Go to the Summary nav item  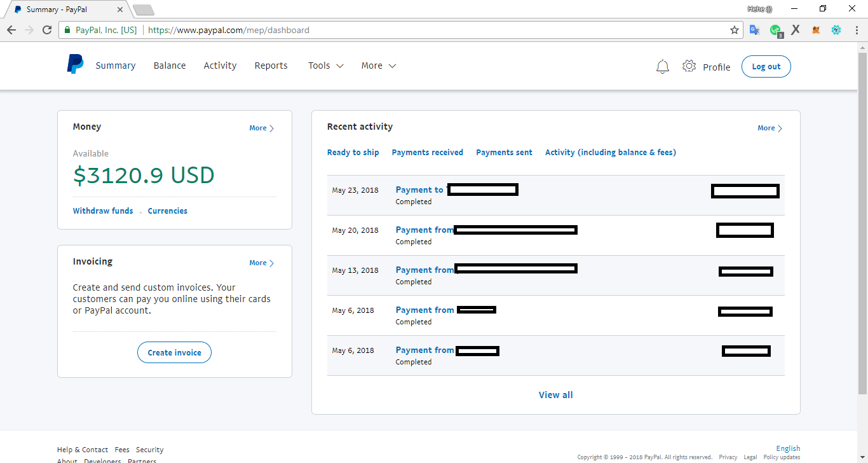coord(116,66)
